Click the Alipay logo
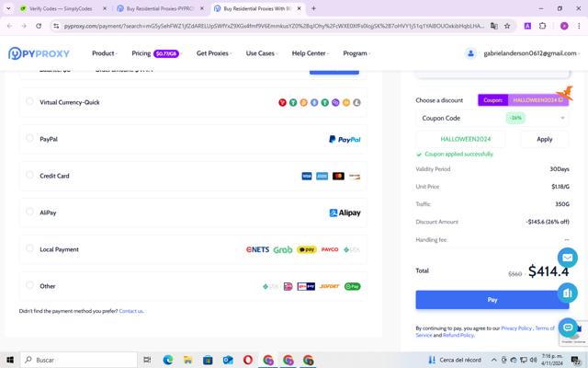Screen dimensions: 588x368 click(345, 213)
